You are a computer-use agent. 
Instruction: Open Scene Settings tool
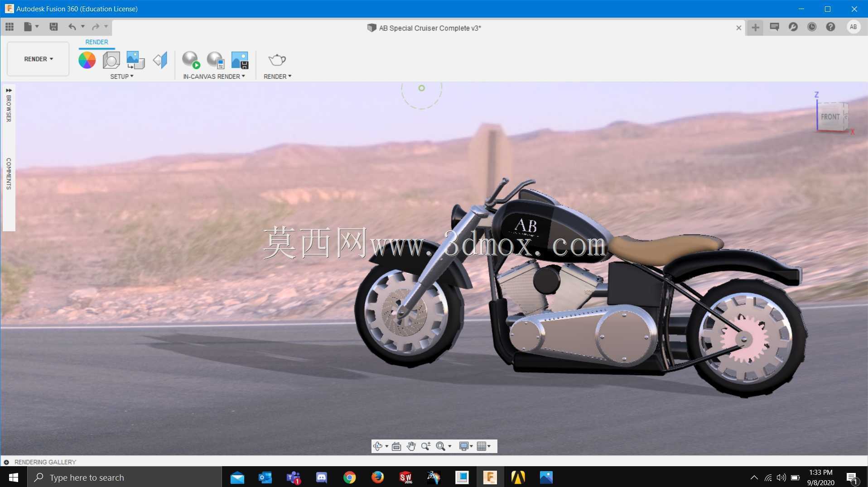click(x=111, y=60)
